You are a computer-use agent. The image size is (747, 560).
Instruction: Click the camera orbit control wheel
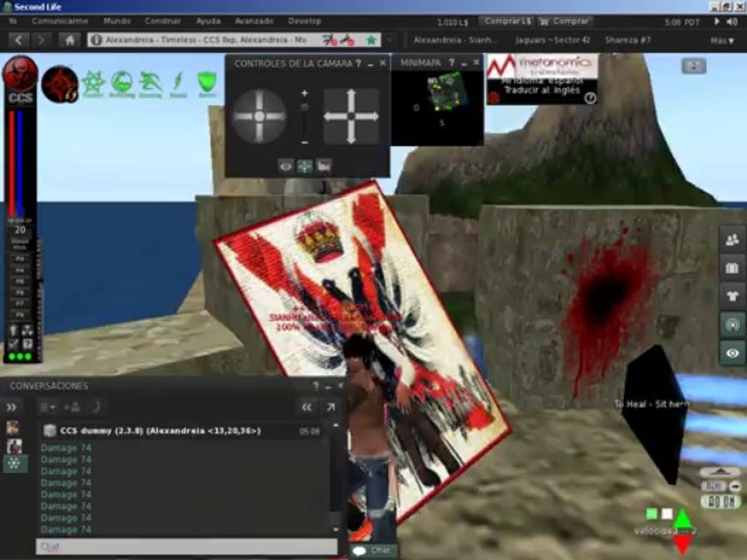tap(259, 116)
